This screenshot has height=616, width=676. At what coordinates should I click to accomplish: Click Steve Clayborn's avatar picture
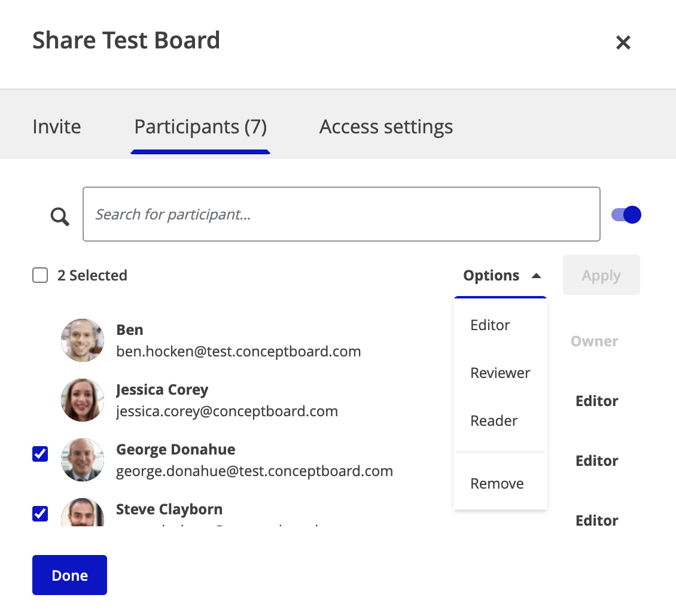[x=83, y=513]
